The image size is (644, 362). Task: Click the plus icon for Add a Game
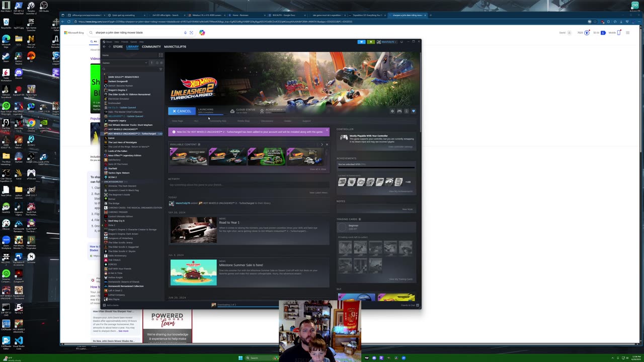tap(104, 305)
